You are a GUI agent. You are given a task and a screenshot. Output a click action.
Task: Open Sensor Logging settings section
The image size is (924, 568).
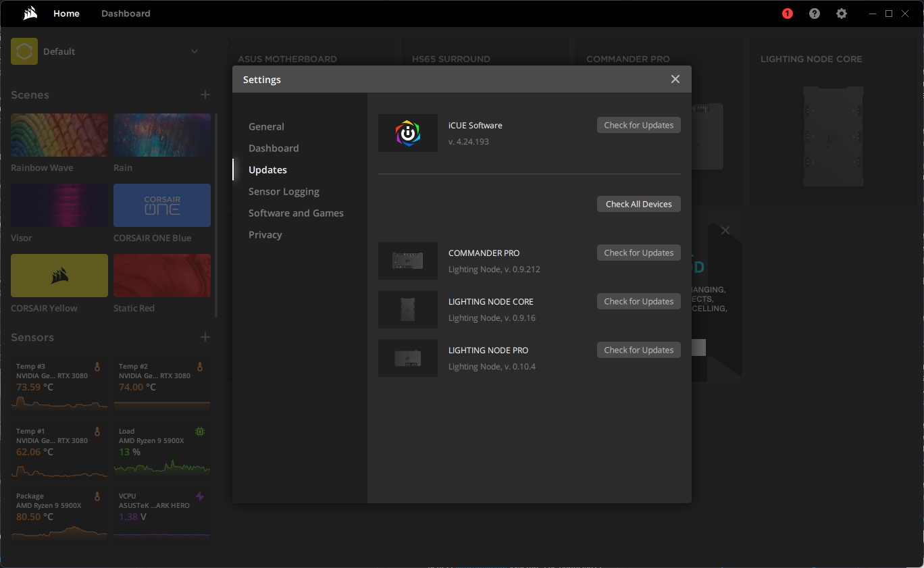click(284, 191)
